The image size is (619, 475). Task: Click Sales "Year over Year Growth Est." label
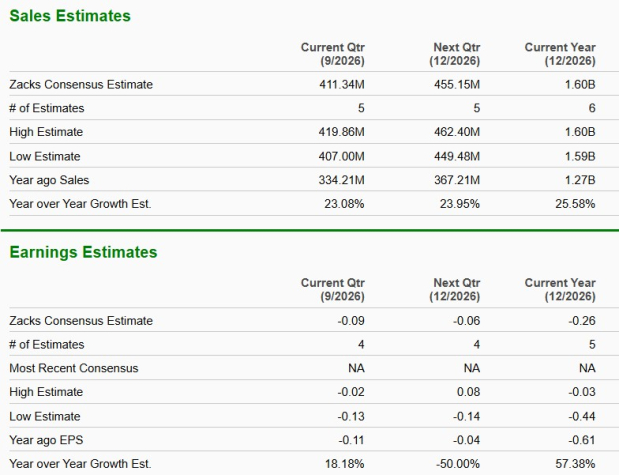[x=80, y=204]
